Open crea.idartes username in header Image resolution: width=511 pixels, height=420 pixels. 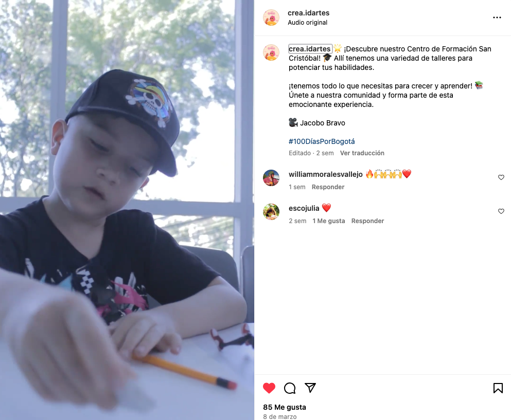tap(308, 13)
